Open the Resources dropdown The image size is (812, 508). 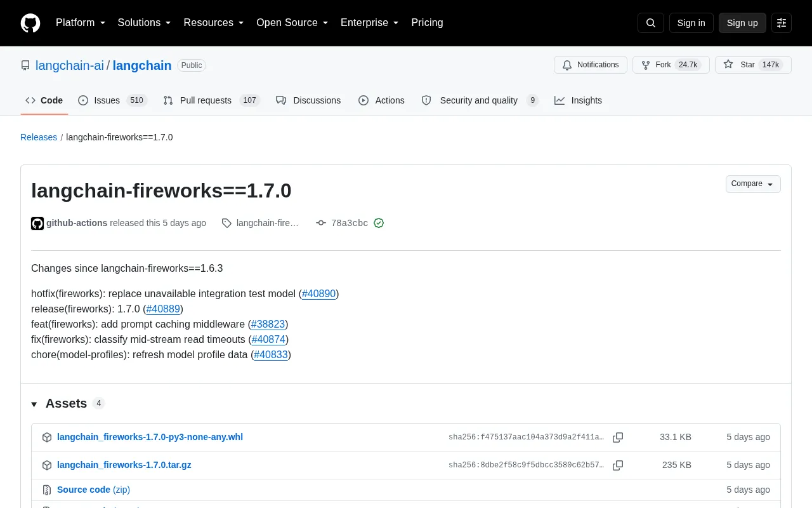(x=214, y=23)
